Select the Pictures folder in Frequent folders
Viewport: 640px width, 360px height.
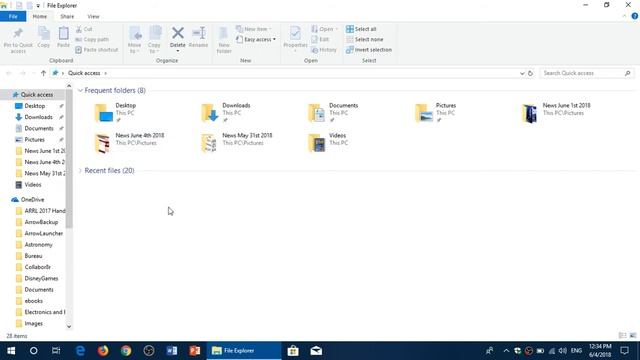(x=436, y=113)
